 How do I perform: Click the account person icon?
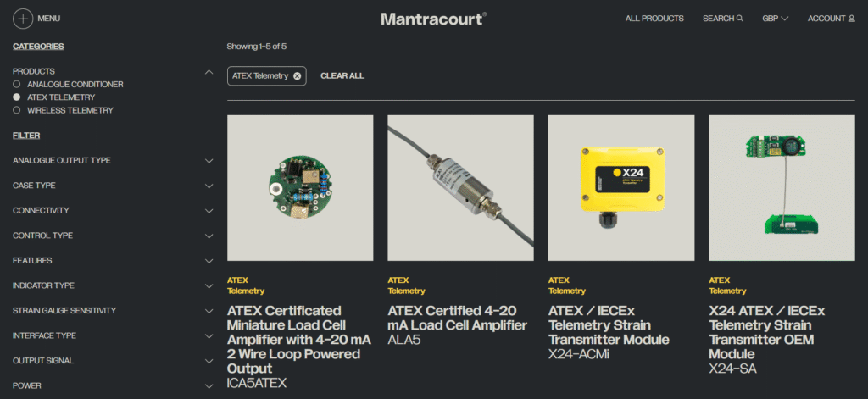click(x=851, y=19)
